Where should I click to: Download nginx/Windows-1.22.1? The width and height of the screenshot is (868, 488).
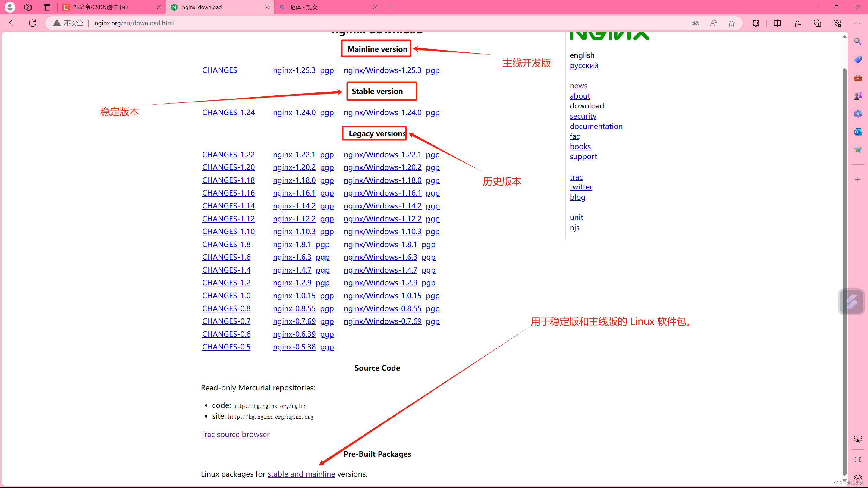click(x=382, y=155)
